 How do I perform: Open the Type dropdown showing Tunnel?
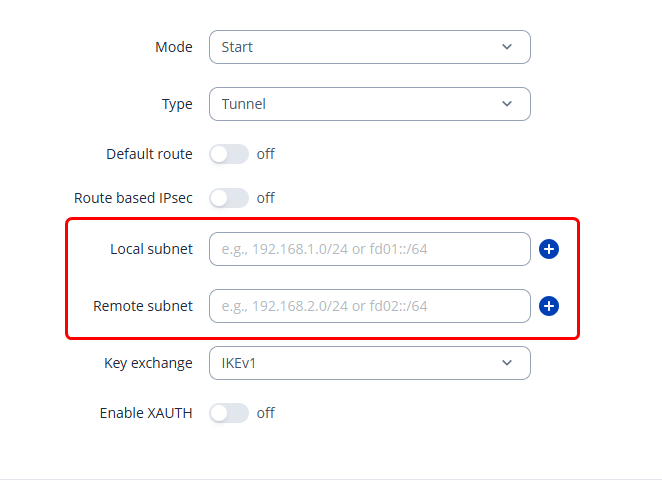click(369, 104)
